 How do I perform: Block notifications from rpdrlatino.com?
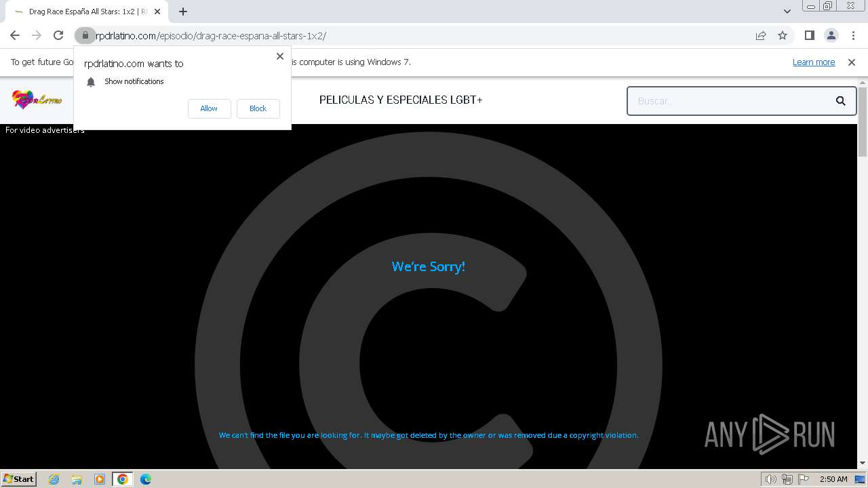click(x=258, y=108)
